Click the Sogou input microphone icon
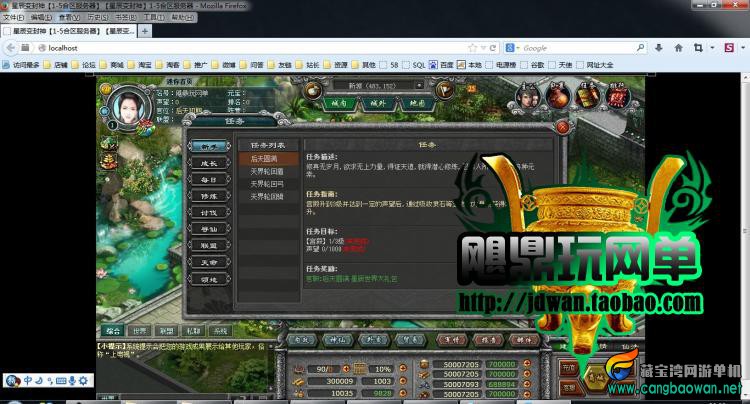The height and width of the screenshot is (404, 750). pos(72,381)
